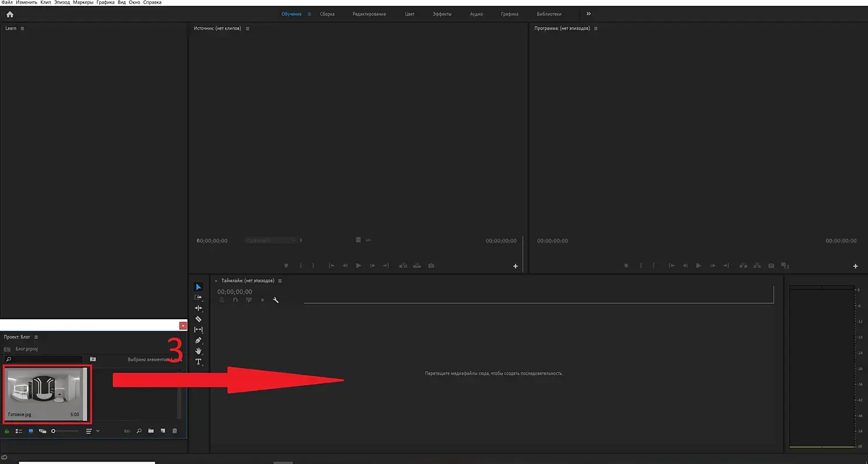Toggle project writable lock icon
Viewport: 868px width, 464px height.
(7, 431)
